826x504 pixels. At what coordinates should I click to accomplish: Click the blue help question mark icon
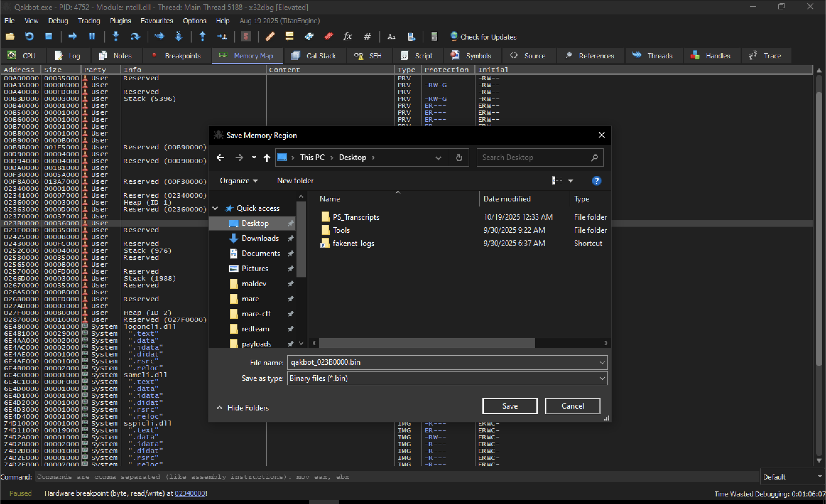(596, 181)
